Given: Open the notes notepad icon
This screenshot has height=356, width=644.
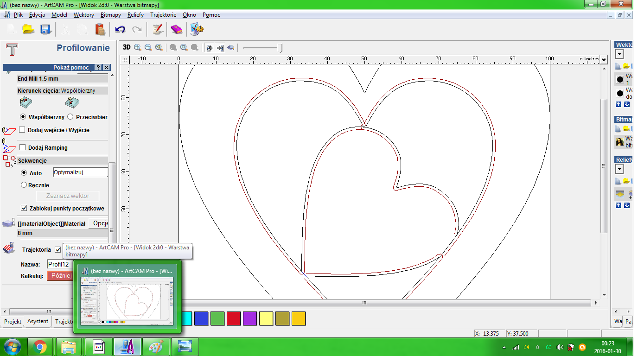Looking at the screenshot, I should tap(158, 30).
